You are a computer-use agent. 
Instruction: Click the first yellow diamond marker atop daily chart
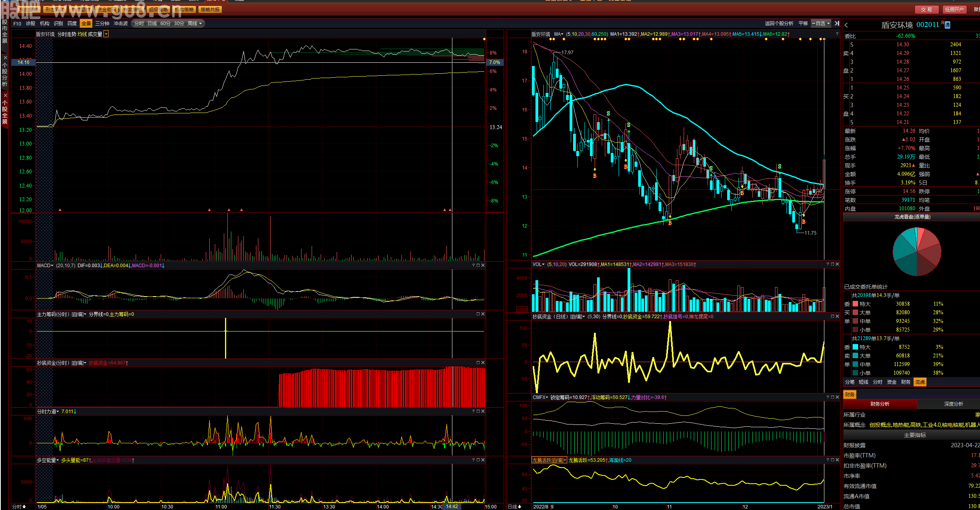coord(550,39)
